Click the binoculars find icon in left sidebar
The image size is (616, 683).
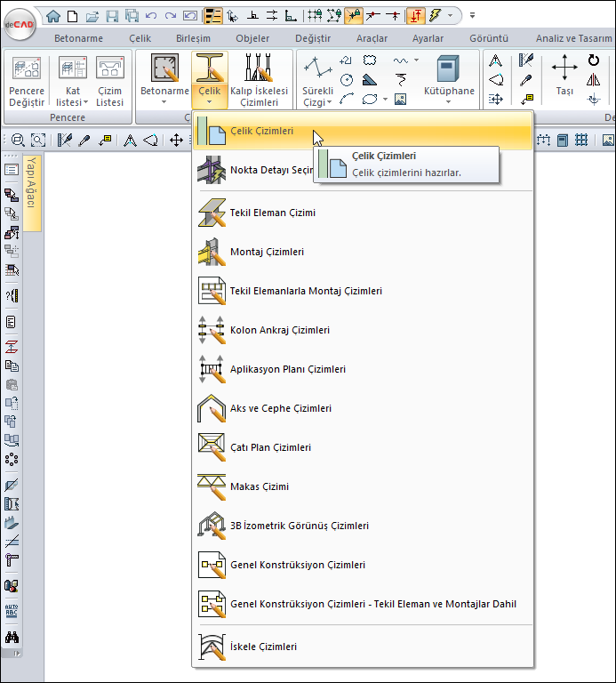pos(12,638)
